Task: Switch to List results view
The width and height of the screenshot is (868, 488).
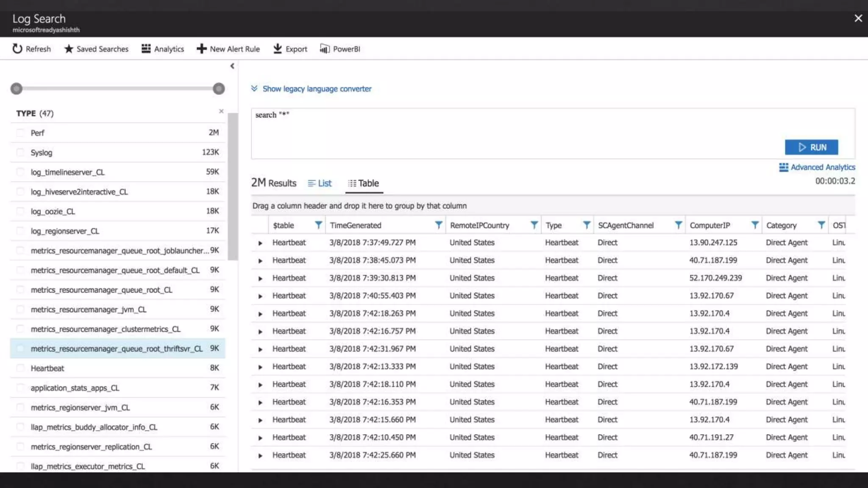Action: pos(320,183)
